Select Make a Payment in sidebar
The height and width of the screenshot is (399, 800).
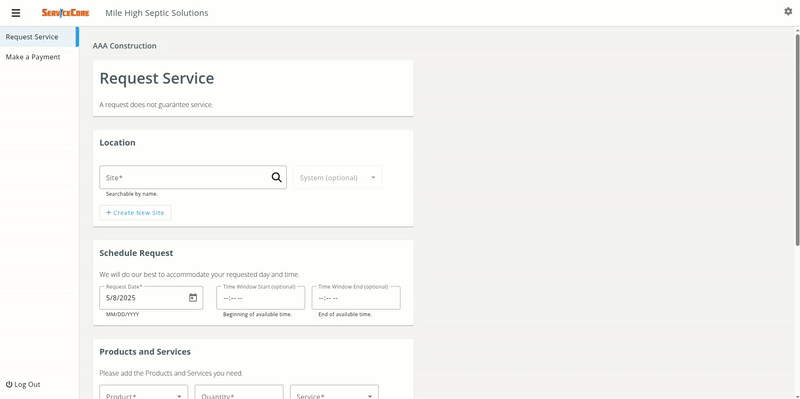38,57
